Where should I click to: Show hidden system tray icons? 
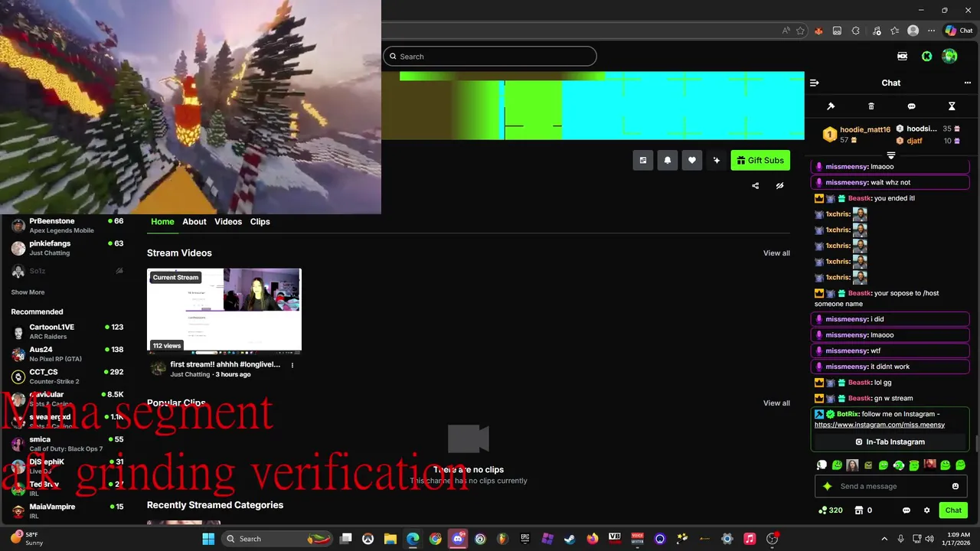pyautogui.click(x=884, y=539)
